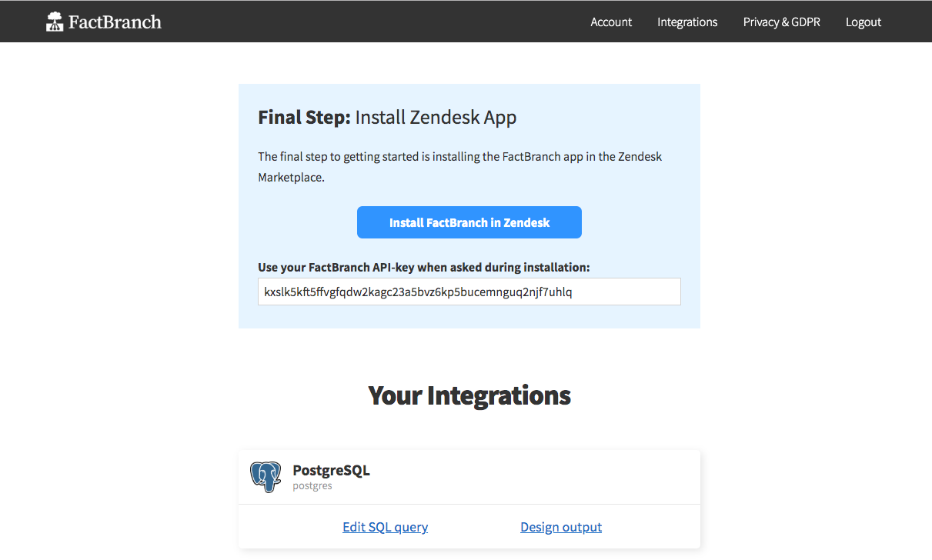Screen dimensions: 932x560
Task: Open the Privacy & GDPR page
Action: pyautogui.click(x=782, y=22)
